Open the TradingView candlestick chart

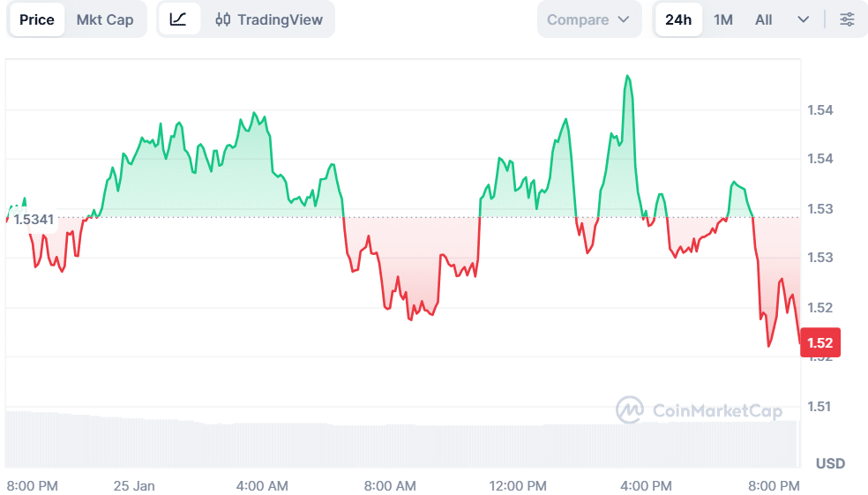click(269, 19)
